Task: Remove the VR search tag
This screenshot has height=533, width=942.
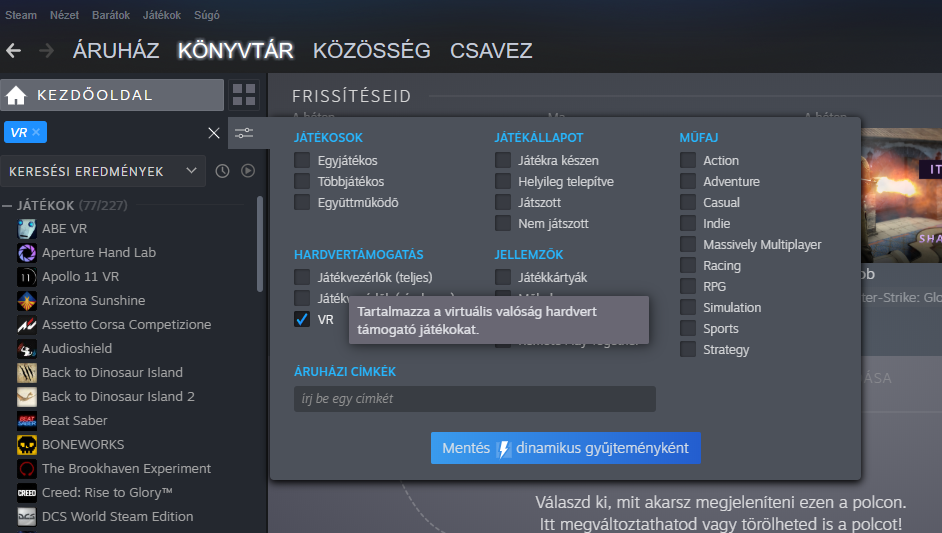Action: [36, 132]
